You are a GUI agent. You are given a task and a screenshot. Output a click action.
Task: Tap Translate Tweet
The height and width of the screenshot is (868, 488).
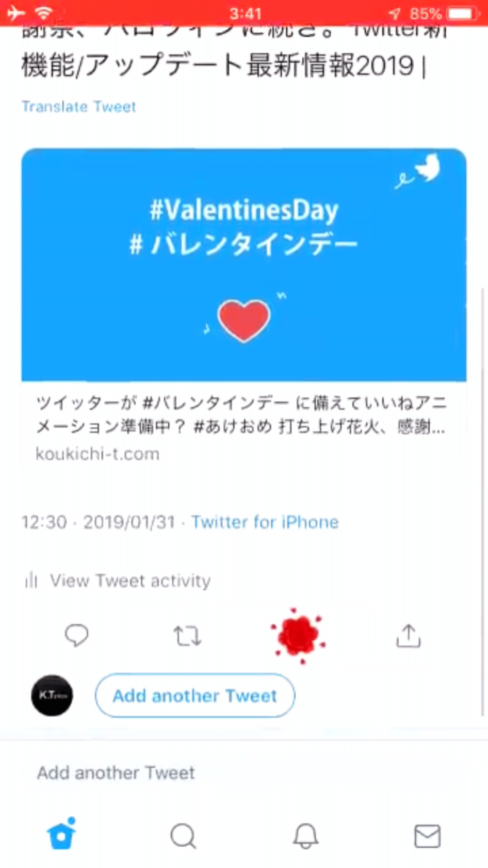(79, 107)
